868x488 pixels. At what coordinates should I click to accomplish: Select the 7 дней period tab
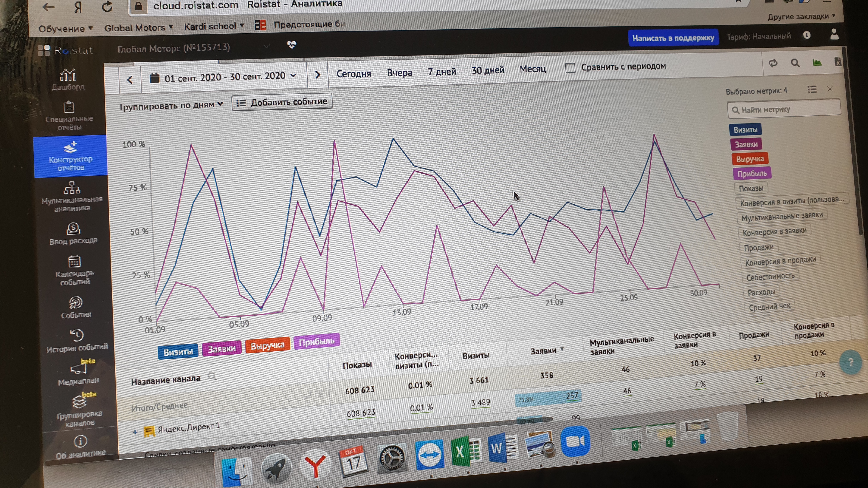point(442,71)
